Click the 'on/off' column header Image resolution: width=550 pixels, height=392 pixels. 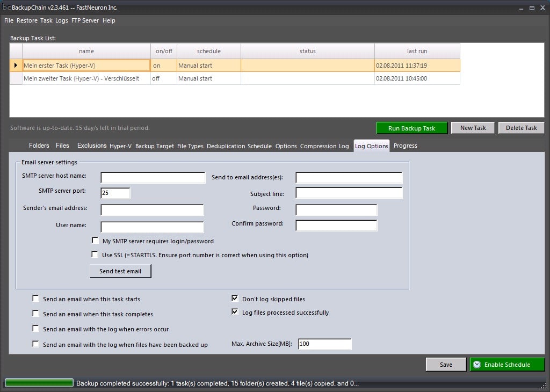coord(164,51)
